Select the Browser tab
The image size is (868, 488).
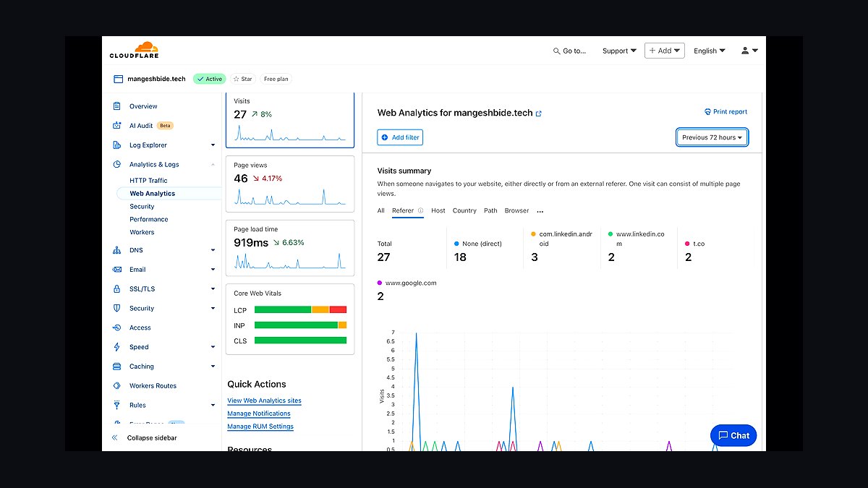tap(517, 211)
